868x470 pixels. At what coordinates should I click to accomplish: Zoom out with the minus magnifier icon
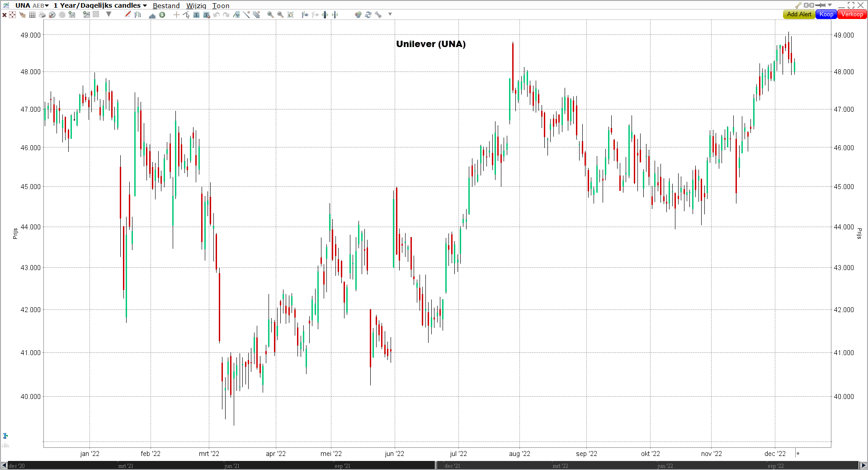[280, 14]
